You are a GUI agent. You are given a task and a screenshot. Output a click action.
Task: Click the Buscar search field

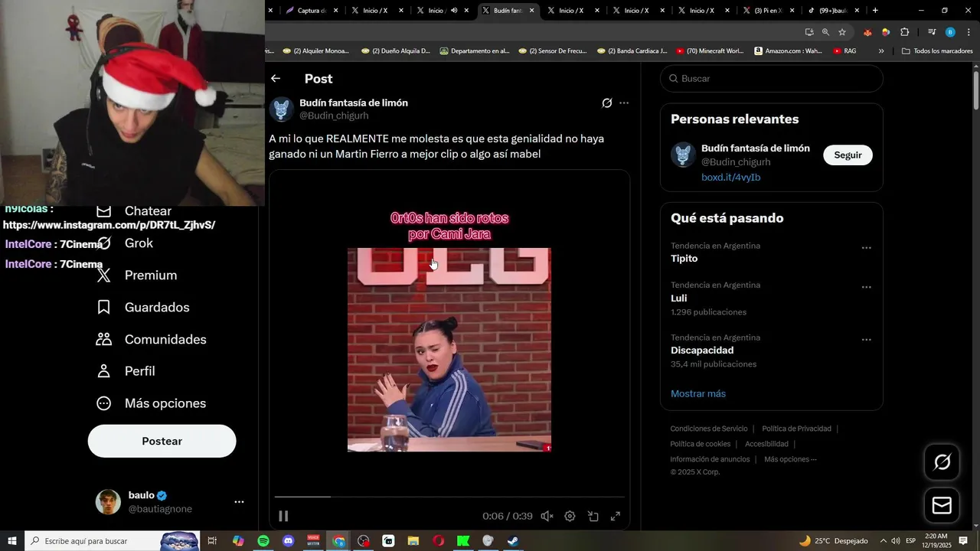click(772, 79)
